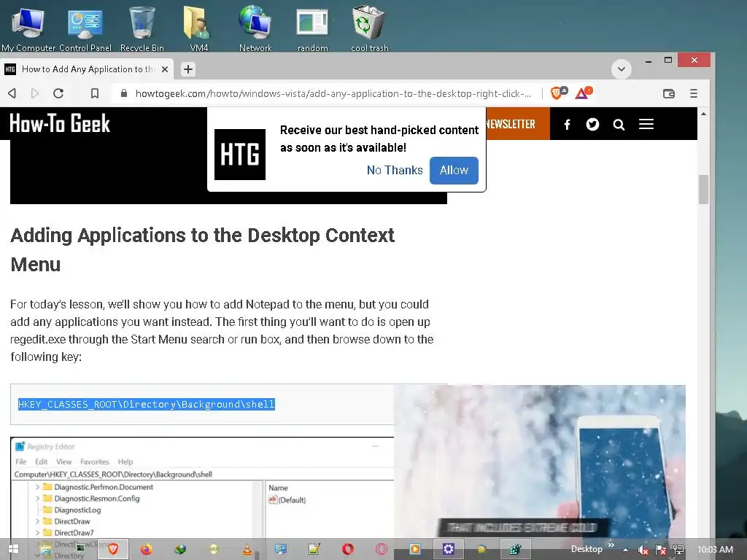Image resolution: width=747 pixels, height=560 pixels.
Task: Open the NEWSLETTER link
Action: [x=510, y=124]
